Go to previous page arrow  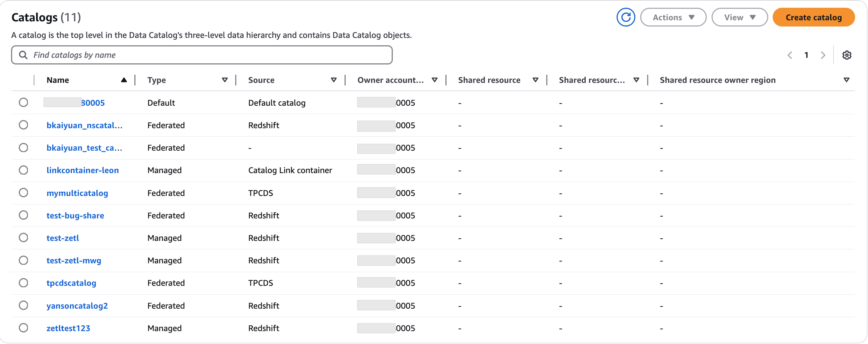790,55
